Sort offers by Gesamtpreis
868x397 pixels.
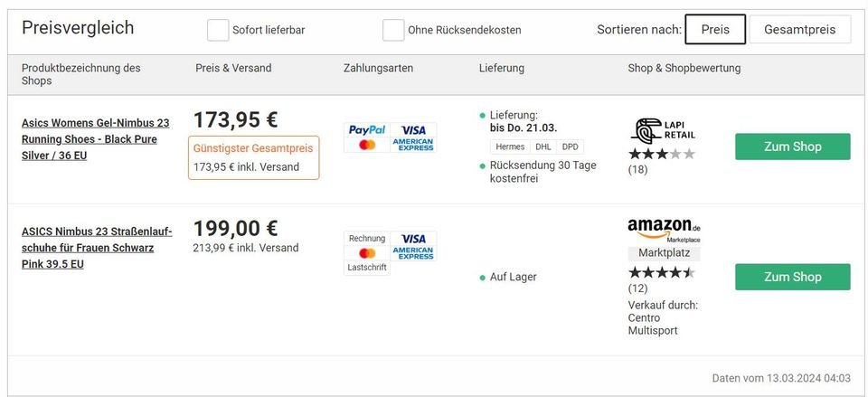[799, 29]
